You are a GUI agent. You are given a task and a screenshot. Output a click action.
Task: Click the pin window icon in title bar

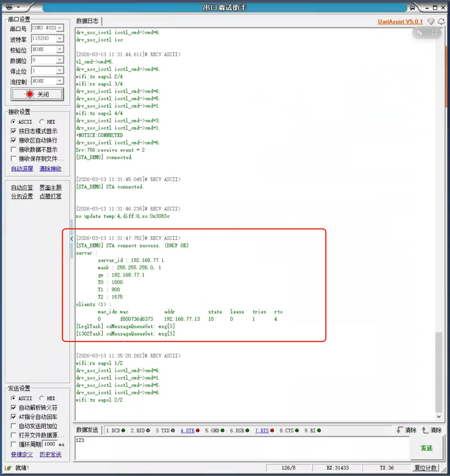[412, 8]
